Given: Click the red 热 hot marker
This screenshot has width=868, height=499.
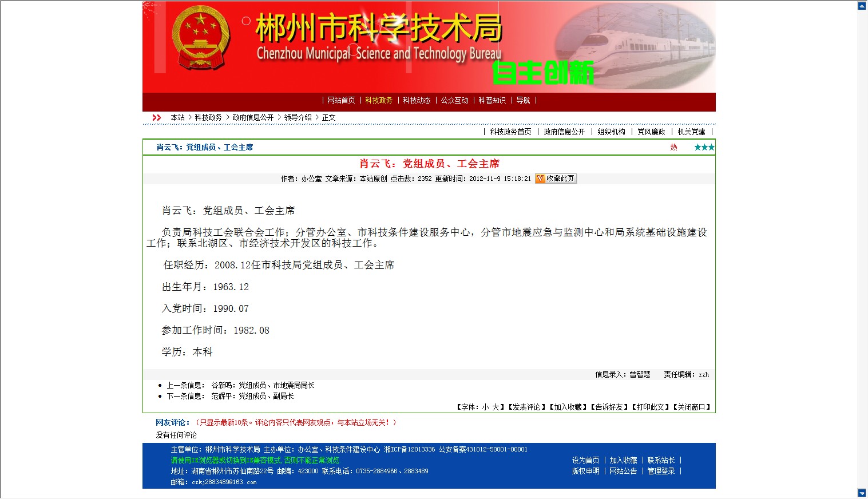Looking at the screenshot, I should point(673,147).
